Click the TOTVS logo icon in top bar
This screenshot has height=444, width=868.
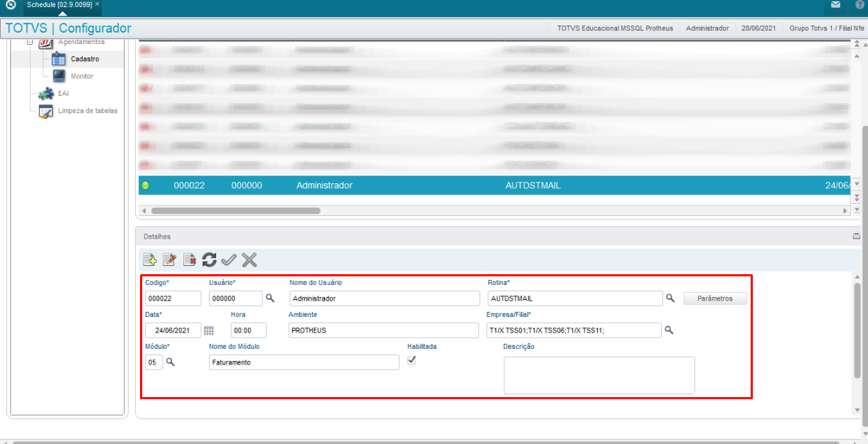[x=10, y=5]
